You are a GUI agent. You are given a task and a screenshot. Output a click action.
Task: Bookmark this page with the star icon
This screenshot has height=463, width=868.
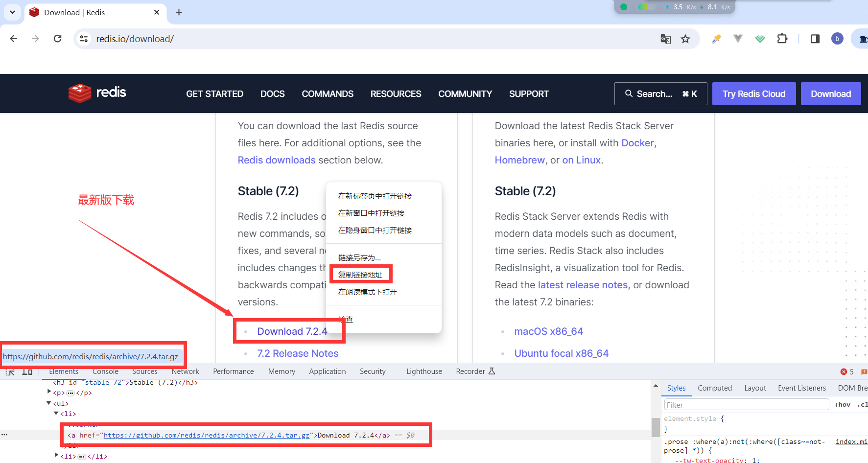tap(685, 39)
